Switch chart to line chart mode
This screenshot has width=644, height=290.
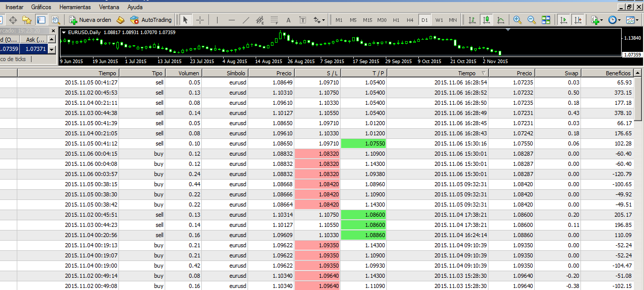coord(501,20)
